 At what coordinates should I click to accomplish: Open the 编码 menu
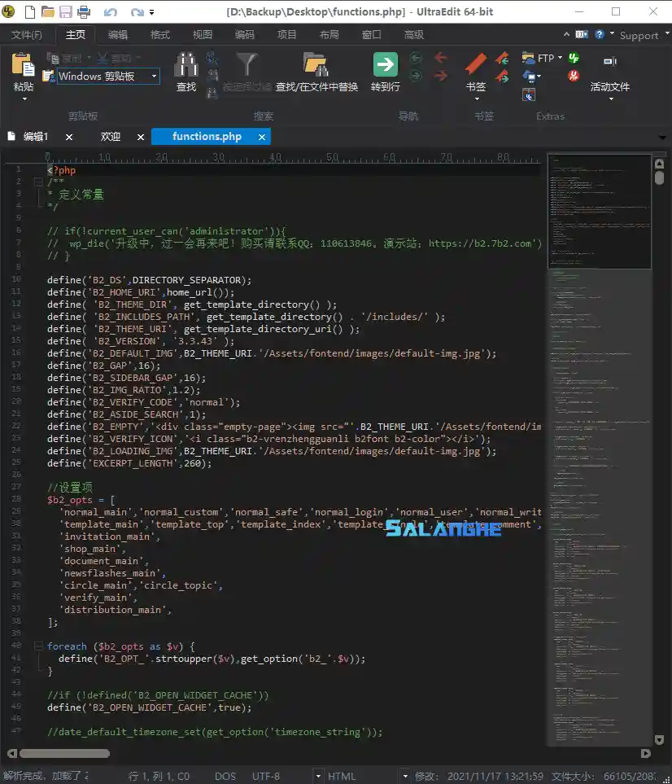coord(244,34)
